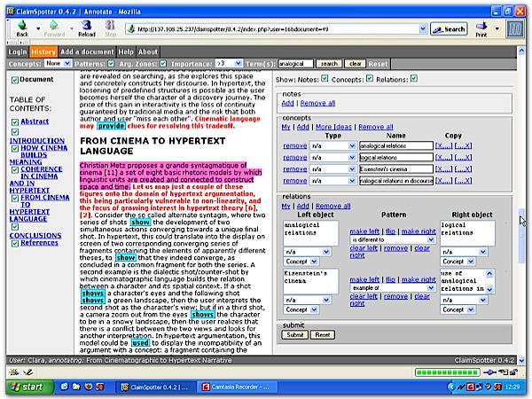Toggle the Patterns checkbox
532x399 pixels.
(x=111, y=64)
